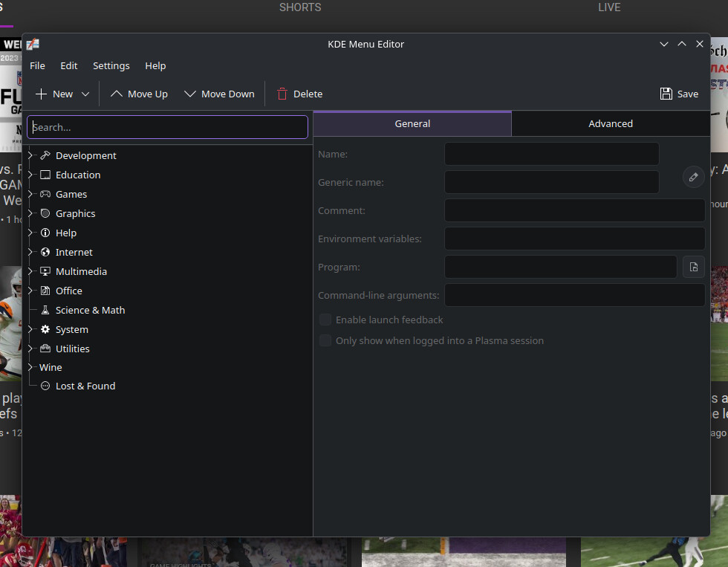Click the LIVE tab in the background page
This screenshot has height=567, width=728.
(609, 7)
